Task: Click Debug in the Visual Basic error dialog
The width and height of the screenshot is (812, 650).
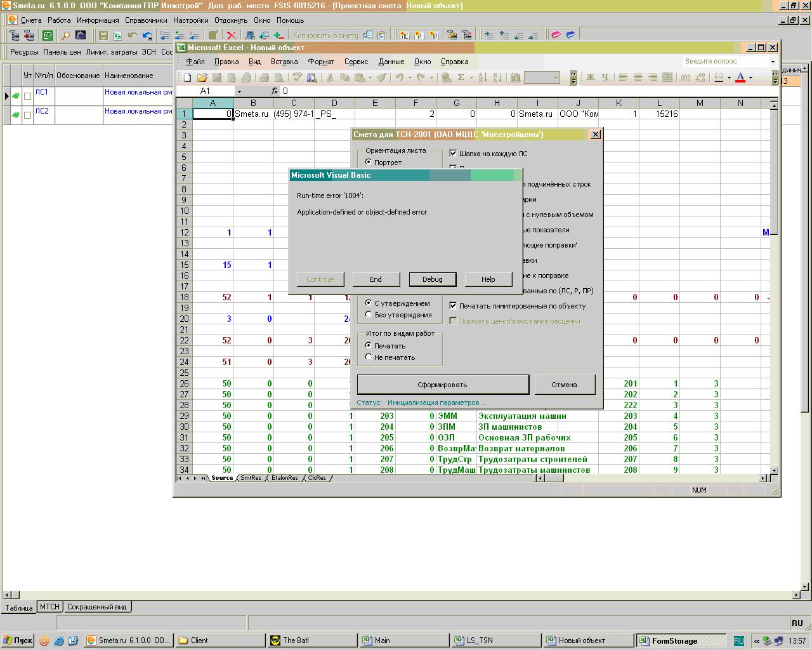Action: 433,279
